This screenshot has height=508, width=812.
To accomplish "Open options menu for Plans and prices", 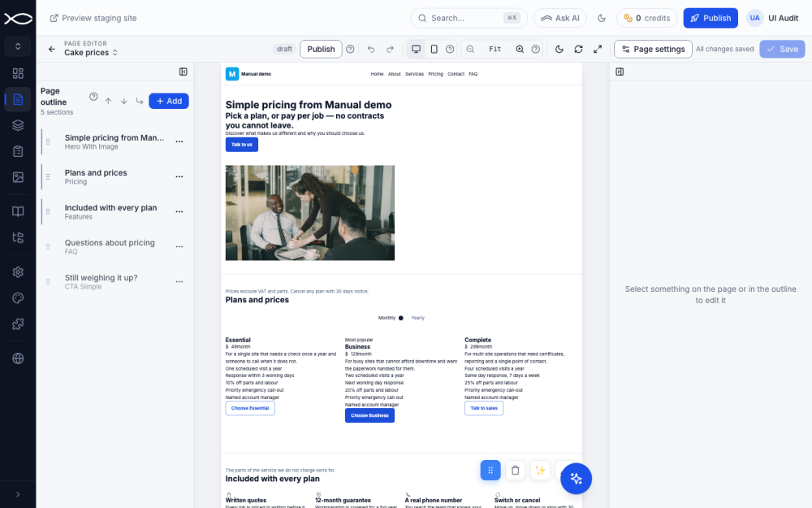I will [x=179, y=176].
